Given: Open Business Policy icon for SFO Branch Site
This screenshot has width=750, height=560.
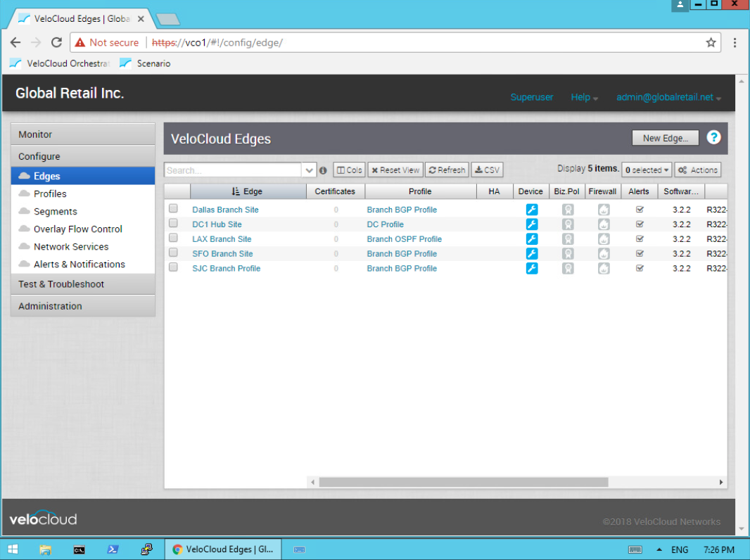Looking at the screenshot, I should coord(568,253).
